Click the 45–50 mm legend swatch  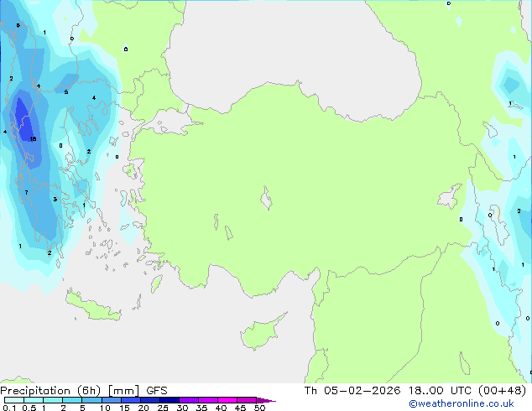(x=247, y=400)
